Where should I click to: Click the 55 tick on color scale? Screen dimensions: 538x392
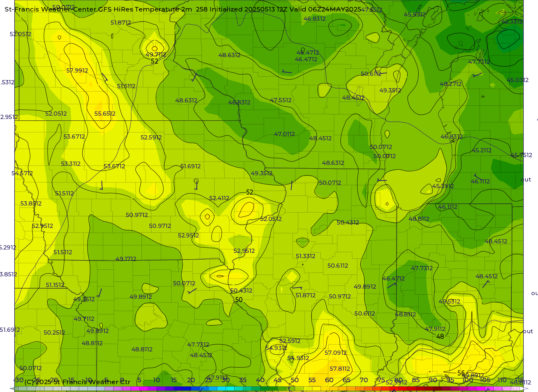click(312, 380)
